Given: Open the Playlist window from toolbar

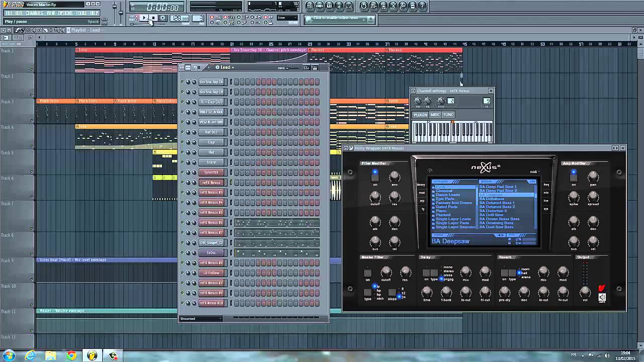Looking at the screenshot, I should point(310,6).
